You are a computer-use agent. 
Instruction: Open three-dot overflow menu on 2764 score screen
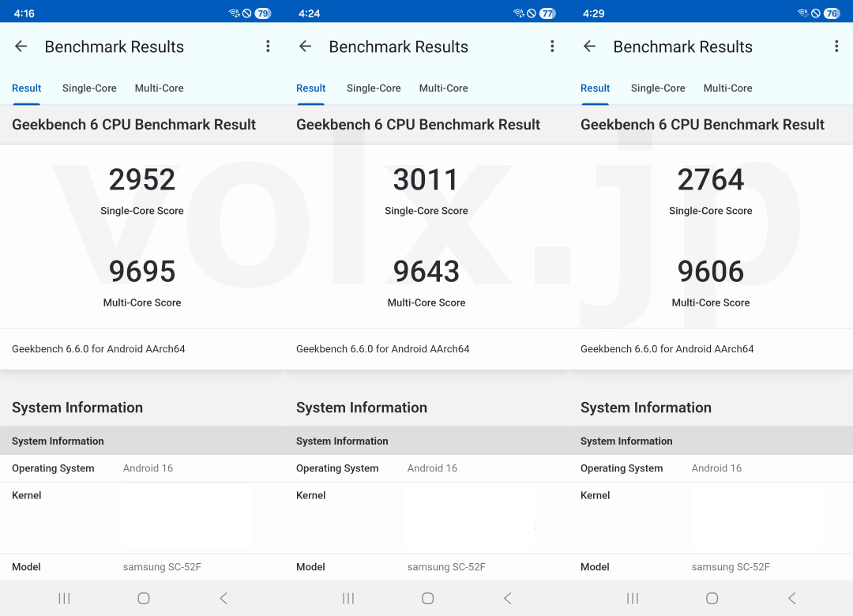tap(836, 47)
